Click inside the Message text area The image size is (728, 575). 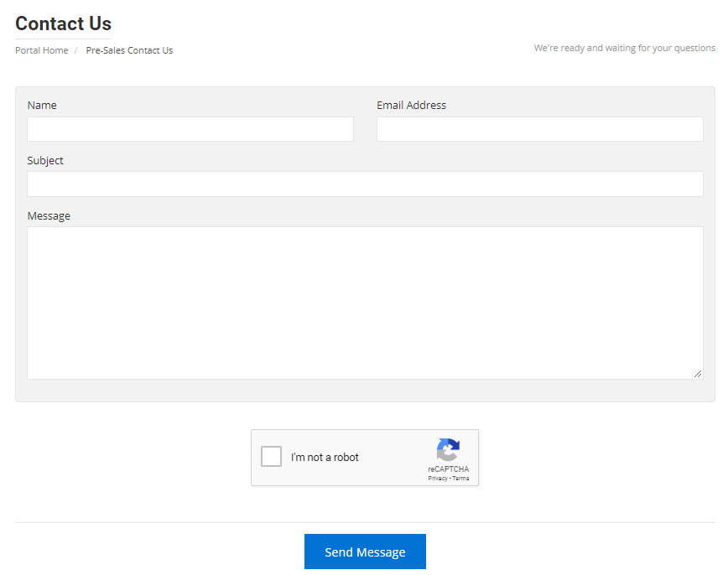point(365,303)
